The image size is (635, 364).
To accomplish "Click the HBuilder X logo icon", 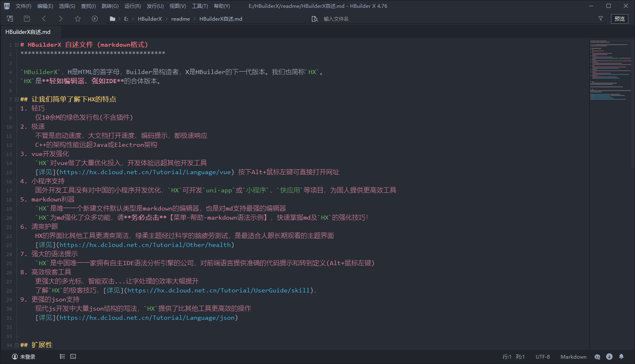I will [x=7, y=6].
